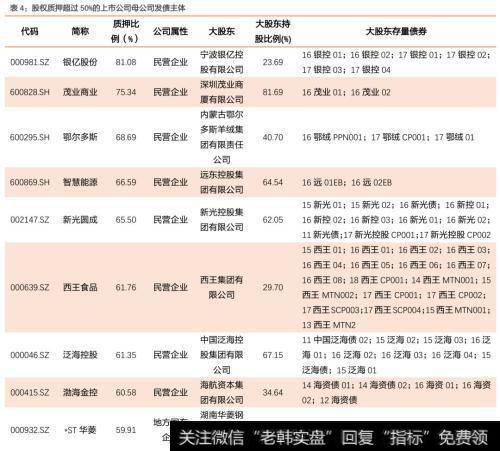Click pledge ratio 61.35
This screenshot has width=500, height=451.
[x=126, y=355]
